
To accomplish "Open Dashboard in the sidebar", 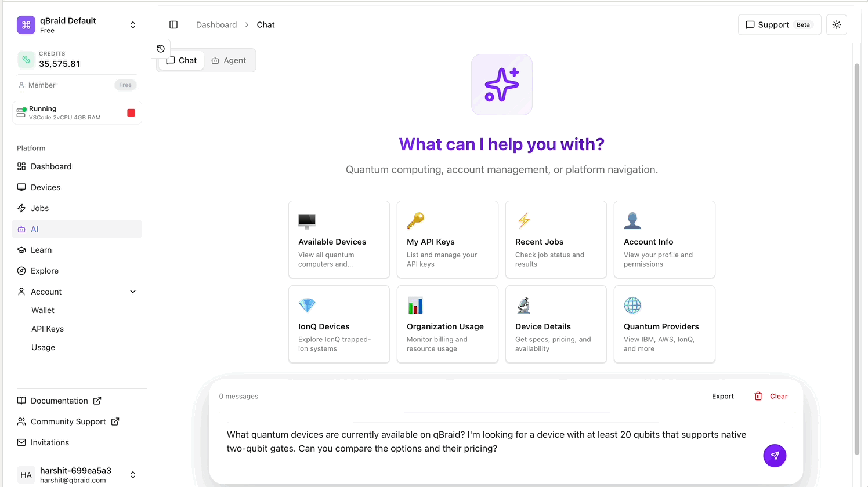I will click(77, 166).
